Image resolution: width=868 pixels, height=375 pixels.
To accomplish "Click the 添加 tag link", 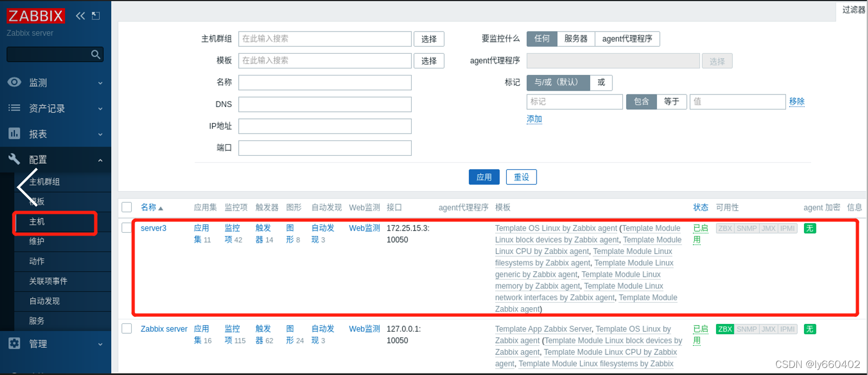I will pyautogui.click(x=534, y=119).
